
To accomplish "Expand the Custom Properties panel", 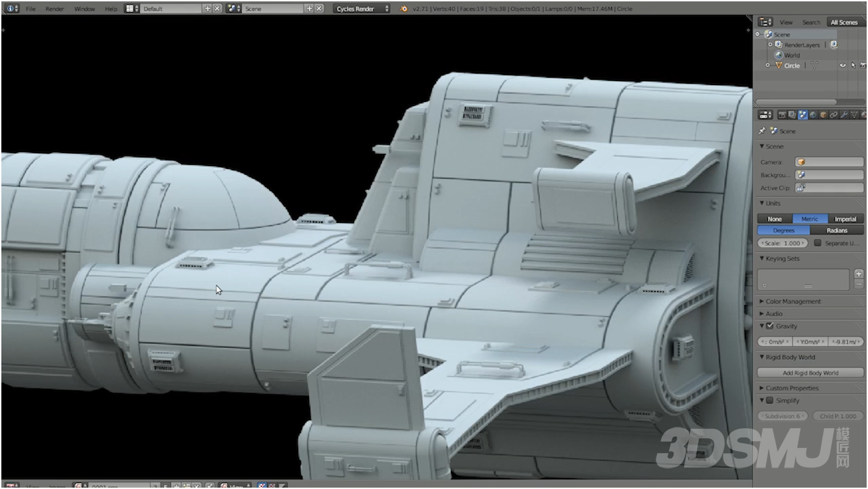I will coord(762,388).
